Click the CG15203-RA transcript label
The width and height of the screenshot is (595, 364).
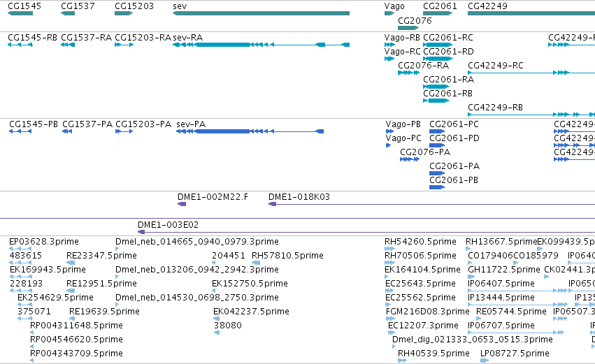[x=143, y=38]
